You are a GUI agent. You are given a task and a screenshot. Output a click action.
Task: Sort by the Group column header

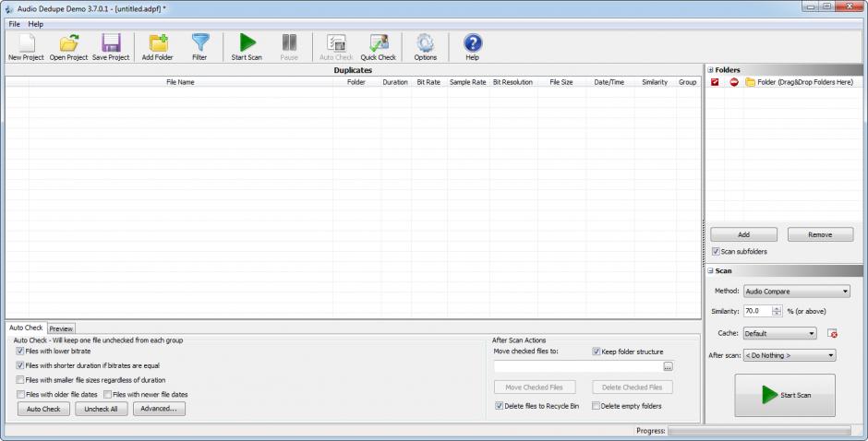(688, 82)
